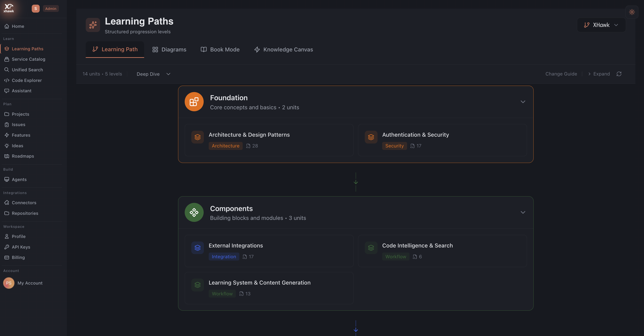Toggle the light/dark theme sun icon
This screenshot has height=336, width=644.
click(x=632, y=12)
